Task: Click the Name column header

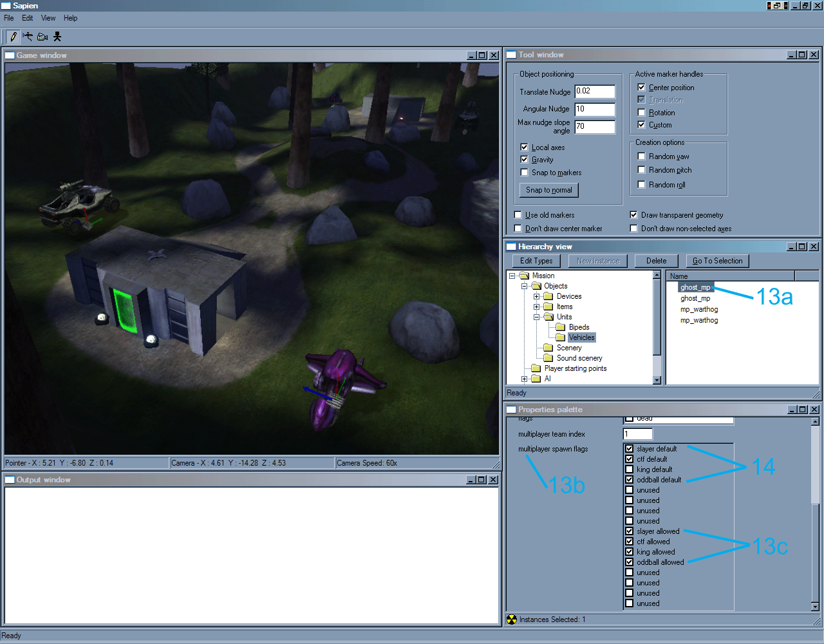Action: pos(731,276)
